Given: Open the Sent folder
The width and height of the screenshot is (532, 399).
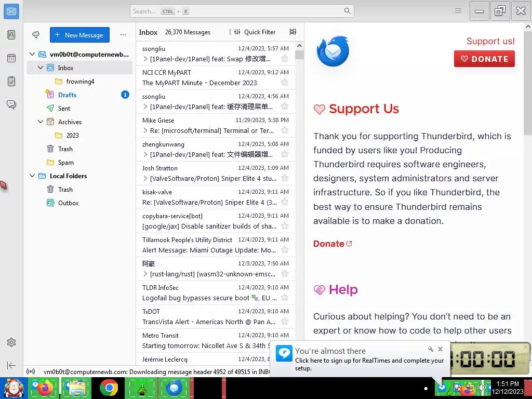Looking at the screenshot, I should 79,108.
